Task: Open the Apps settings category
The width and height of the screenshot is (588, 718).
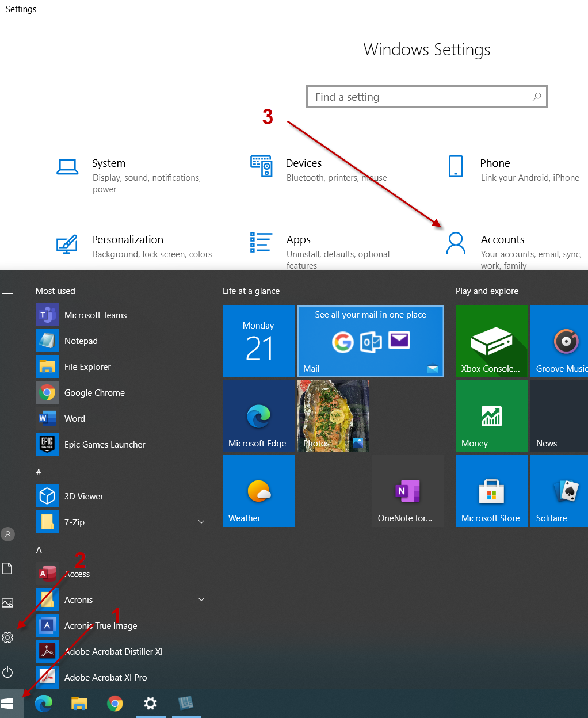Action: [x=320, y=251]
